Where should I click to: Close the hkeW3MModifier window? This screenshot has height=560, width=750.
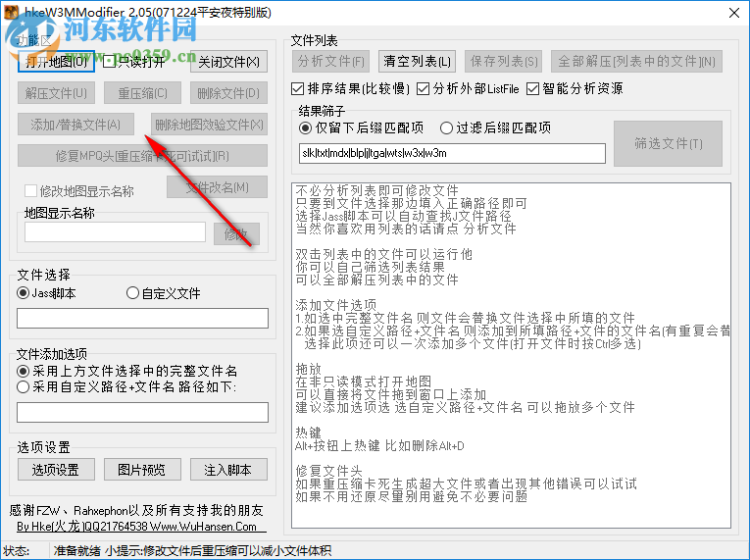(734, 13)
